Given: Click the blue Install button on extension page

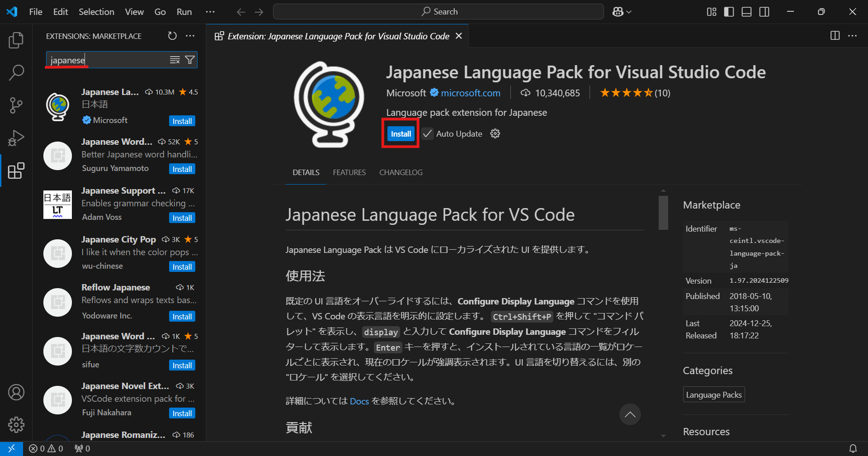Looking at the screenshot, I should click(x=401, y=133).
